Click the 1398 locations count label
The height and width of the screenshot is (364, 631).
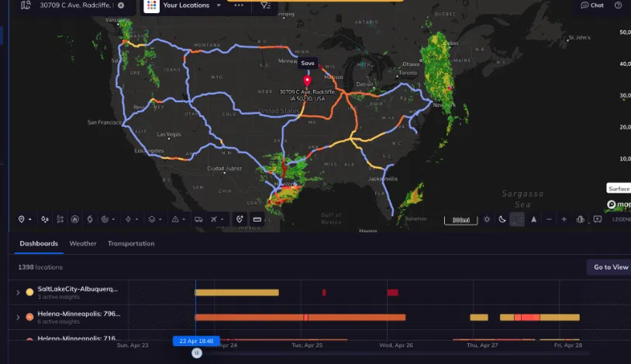pyautogui.click(x=40, y=267)
